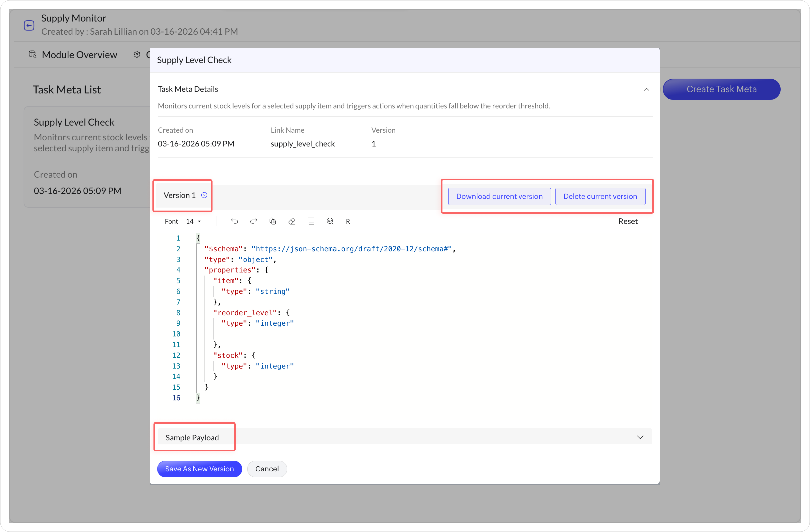Copy the schema with the copy icon
The image size is (810, 532).
point(273,221)
